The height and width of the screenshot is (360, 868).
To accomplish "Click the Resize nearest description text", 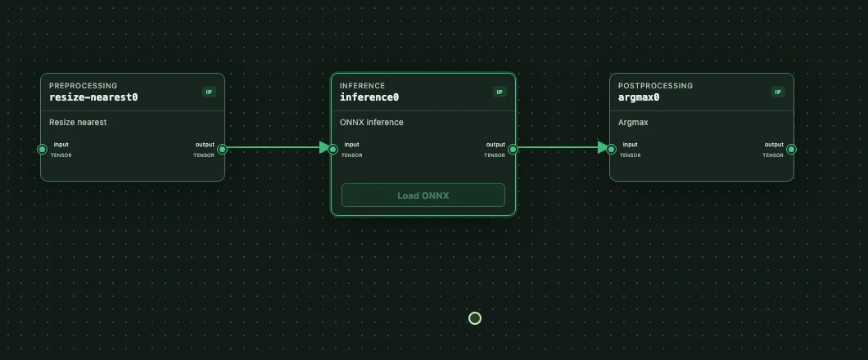I will (x=78, y=122).
